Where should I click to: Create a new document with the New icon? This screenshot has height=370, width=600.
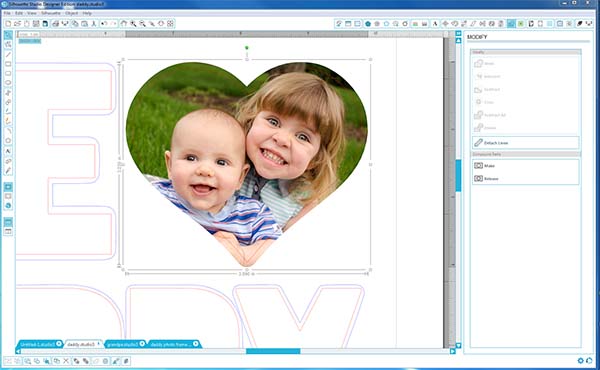pos(8,24)
